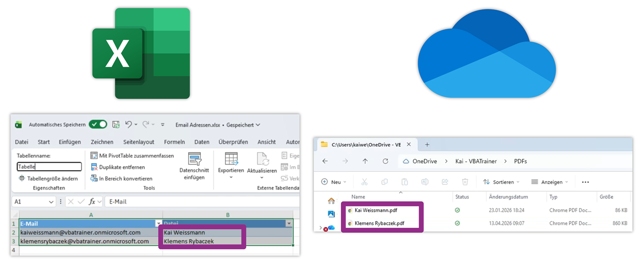Click the Cut scissors icon in Explorer

tap(365, 182)
